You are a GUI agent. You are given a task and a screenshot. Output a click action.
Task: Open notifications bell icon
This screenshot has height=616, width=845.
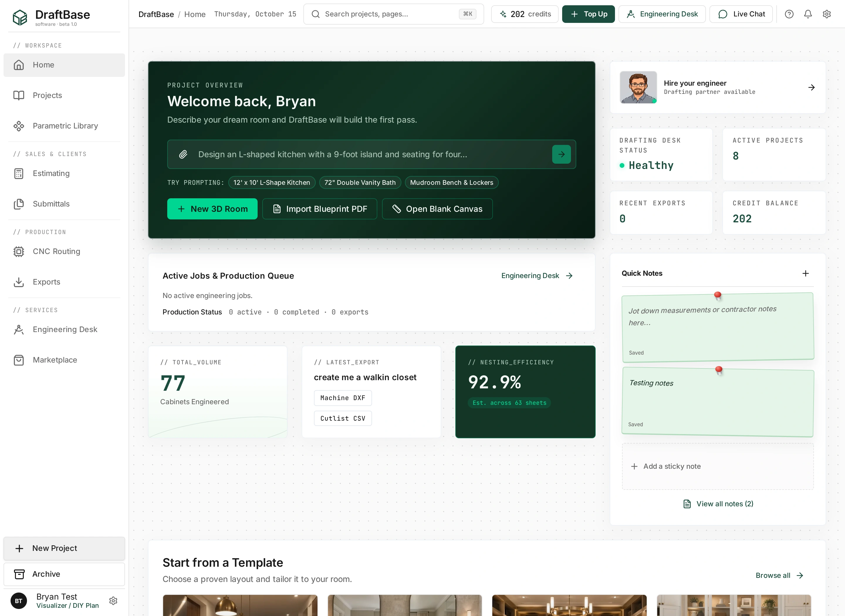tap(808, 14)
